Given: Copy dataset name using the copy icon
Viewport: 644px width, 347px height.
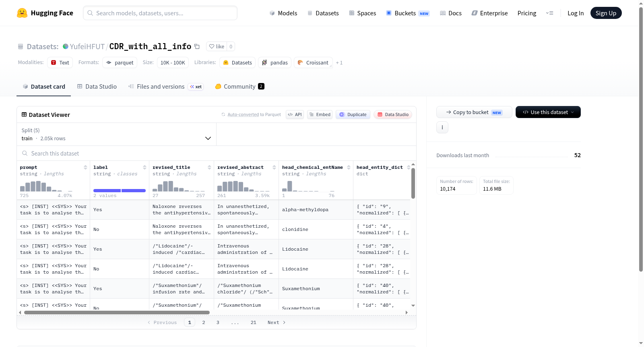Looking at the screenshot, I should (197, 46).
